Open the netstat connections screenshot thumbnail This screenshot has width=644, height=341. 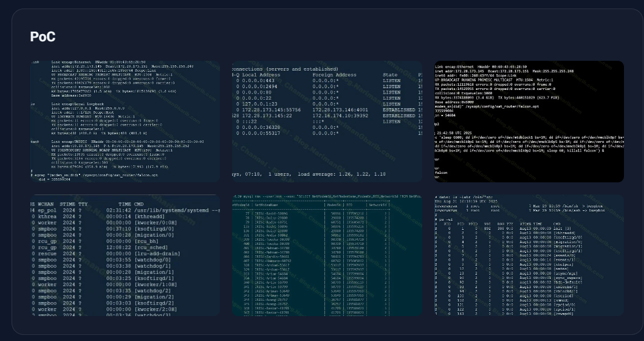327,121
